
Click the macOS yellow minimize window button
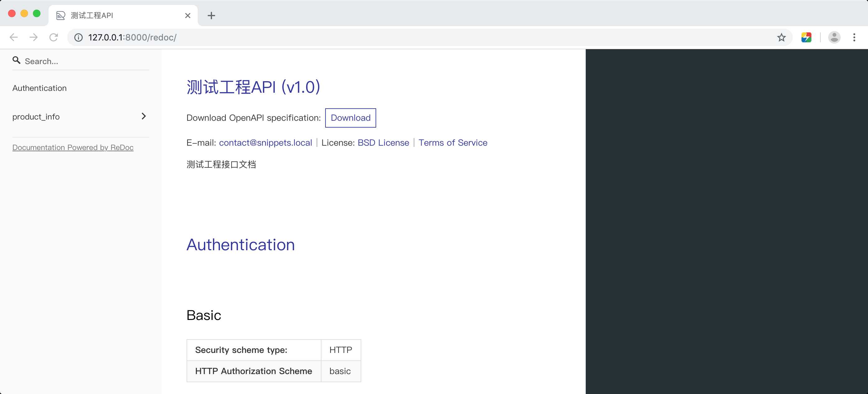tap(24, 13)
